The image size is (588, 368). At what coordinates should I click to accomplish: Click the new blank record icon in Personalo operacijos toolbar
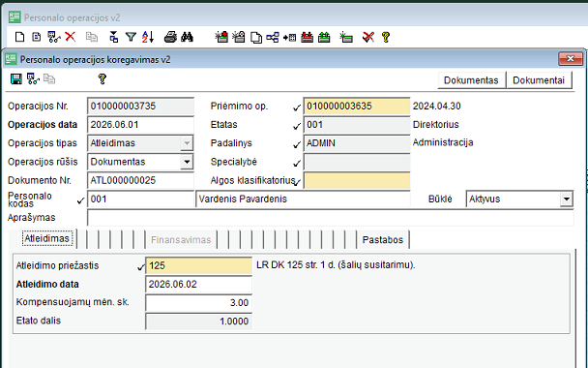(20, 37)
